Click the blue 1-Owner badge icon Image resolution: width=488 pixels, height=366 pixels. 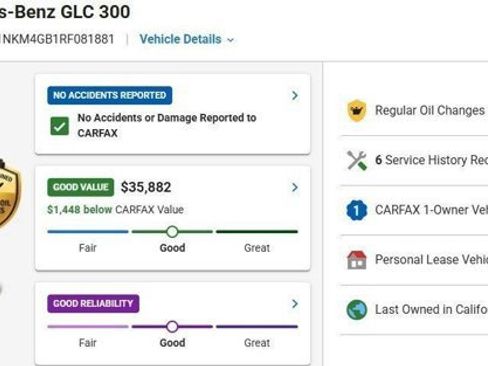pyautogui.click(x=357, y=210)
